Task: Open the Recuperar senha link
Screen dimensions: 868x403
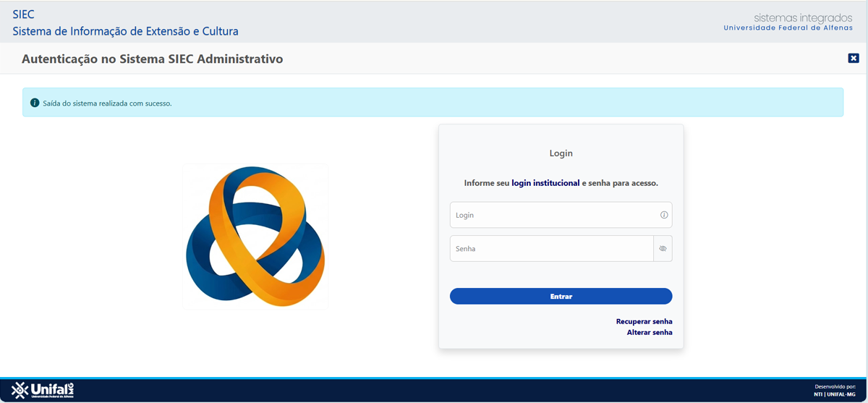Action: pos(644,321)
